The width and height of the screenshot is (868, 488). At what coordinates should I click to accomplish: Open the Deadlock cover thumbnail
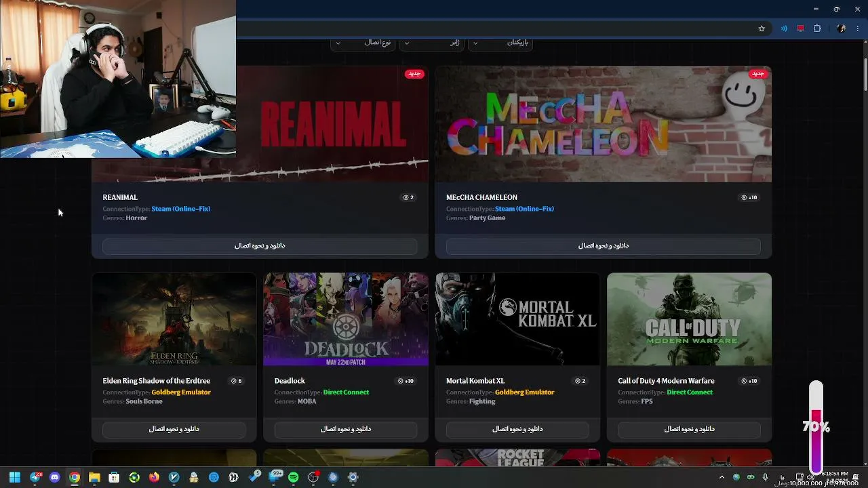(346, 319)
